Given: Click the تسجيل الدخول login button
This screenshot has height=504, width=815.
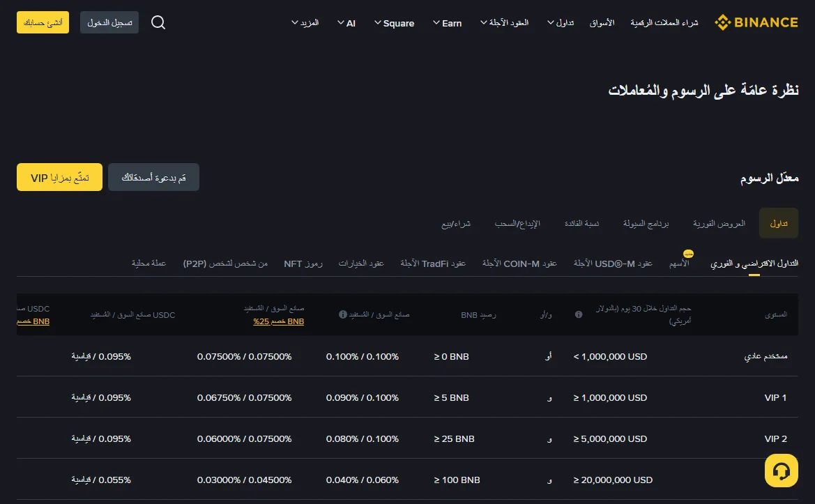Looking at the screenshot, I should coord(109,22).
